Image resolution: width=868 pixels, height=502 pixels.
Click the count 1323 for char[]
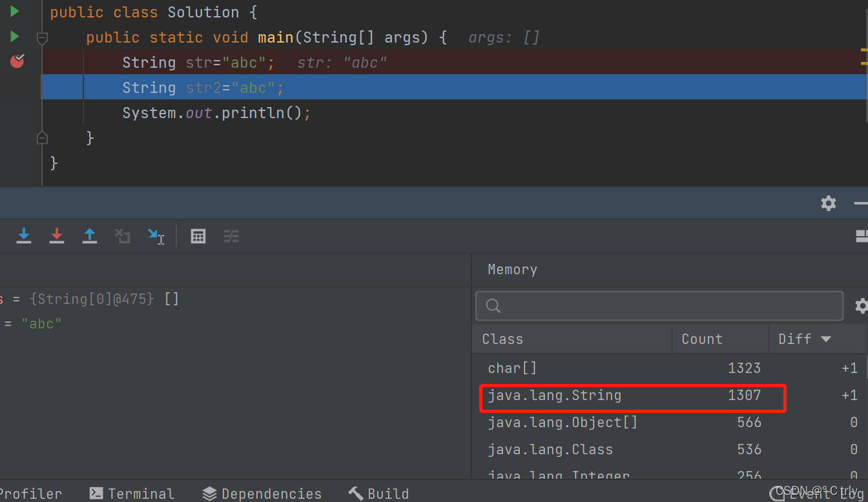click(744, 368)
